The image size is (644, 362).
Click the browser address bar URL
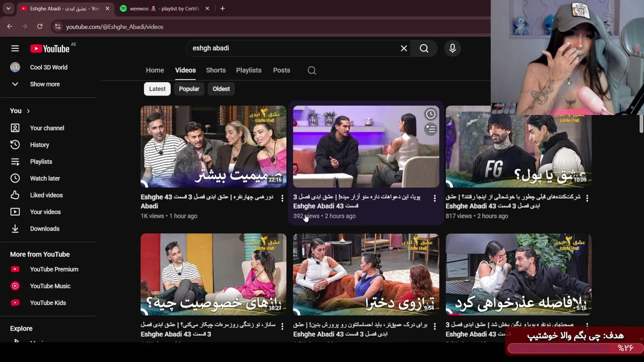point(115,27)
